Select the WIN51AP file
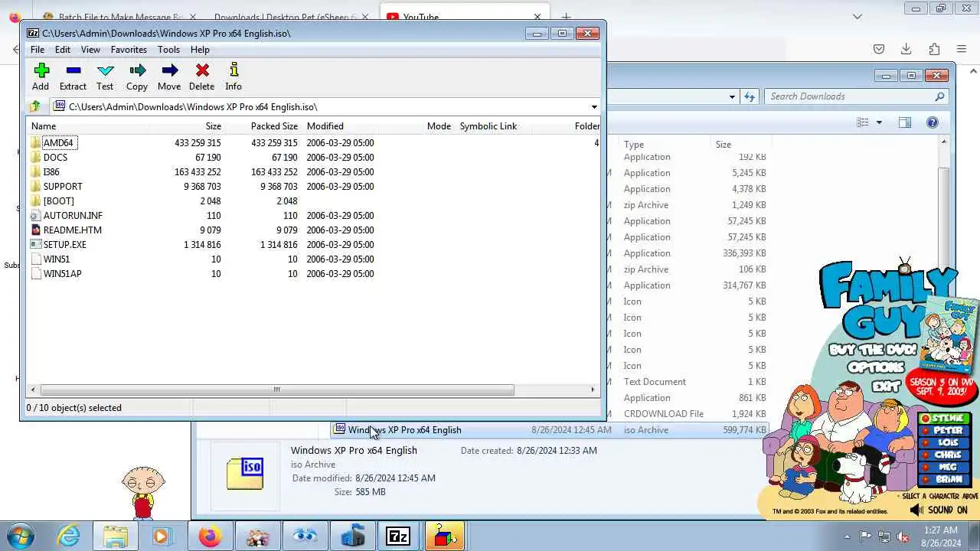The image size is (980, 551). pos(62,274)
